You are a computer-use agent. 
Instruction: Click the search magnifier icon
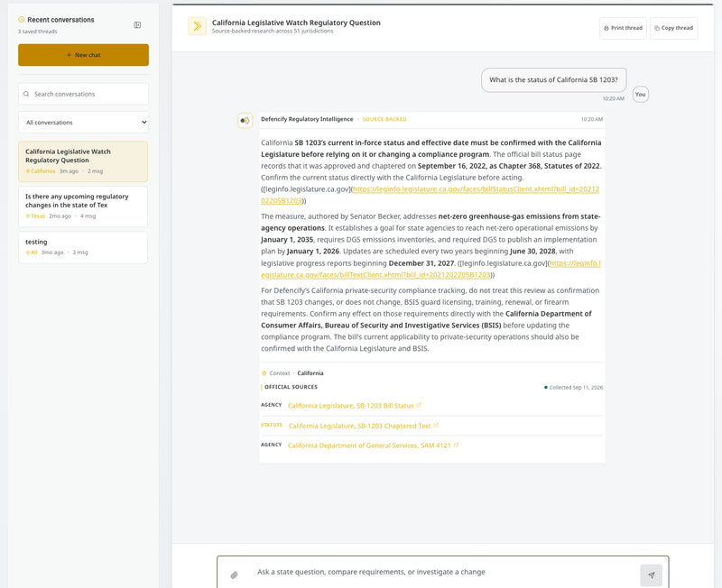[x=26, y=94]
